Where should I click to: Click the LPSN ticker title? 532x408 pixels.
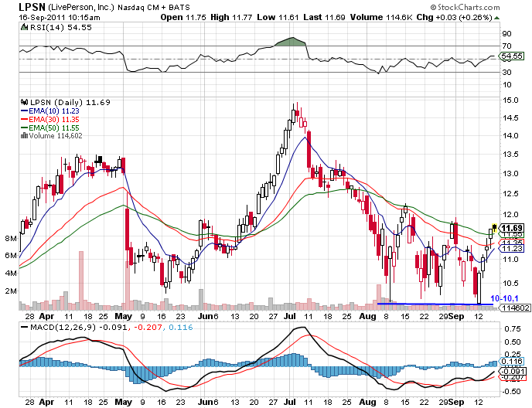click(x=32, y=7)
